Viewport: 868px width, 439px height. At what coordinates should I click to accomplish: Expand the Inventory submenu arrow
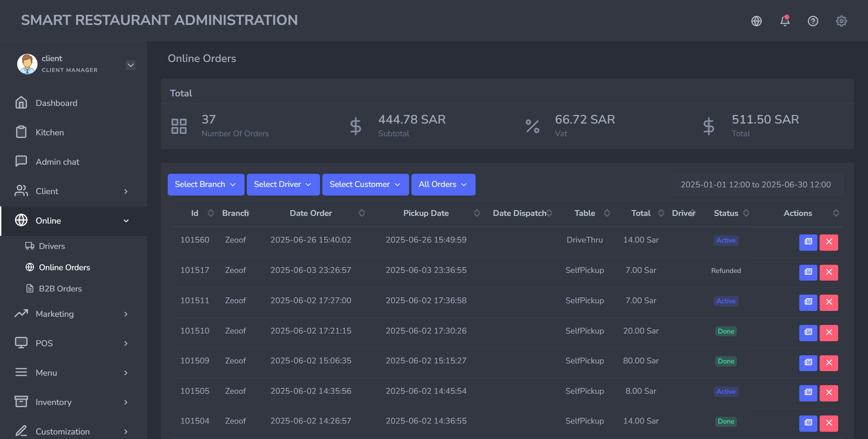click(126, 402)
